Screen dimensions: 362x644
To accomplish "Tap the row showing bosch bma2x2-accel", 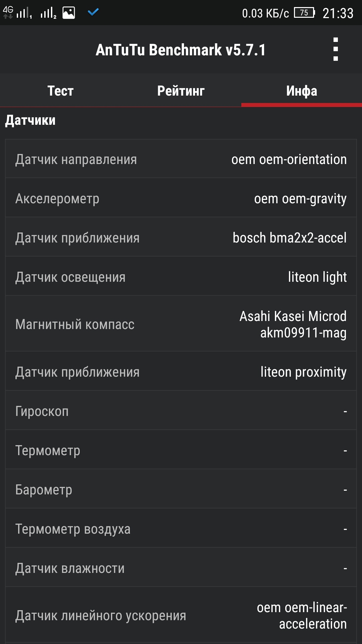I will (181, 237).
